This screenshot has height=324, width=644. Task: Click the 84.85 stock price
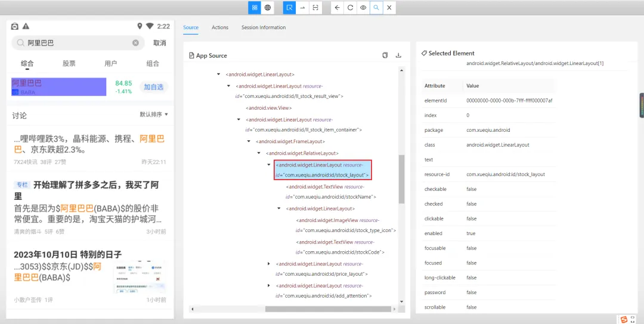(x=123, y=83)
